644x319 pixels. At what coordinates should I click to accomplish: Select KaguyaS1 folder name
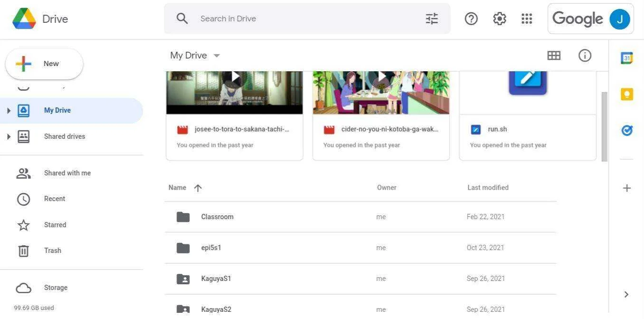(216, 279)
